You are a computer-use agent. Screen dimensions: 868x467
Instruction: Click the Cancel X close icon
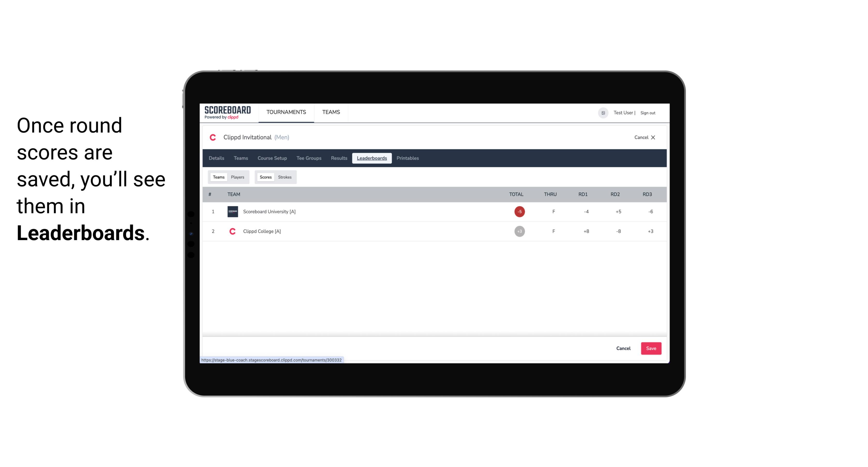(x=653, y=137)
